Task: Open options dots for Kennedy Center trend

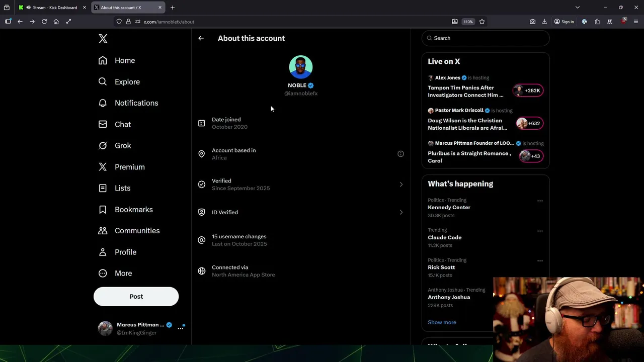Action: coord(540,201)
